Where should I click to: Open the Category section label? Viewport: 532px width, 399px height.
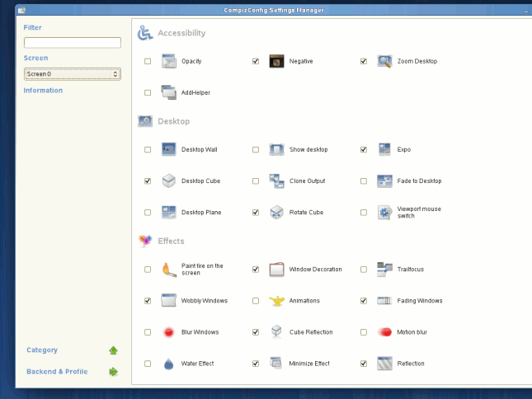point(42,350)
